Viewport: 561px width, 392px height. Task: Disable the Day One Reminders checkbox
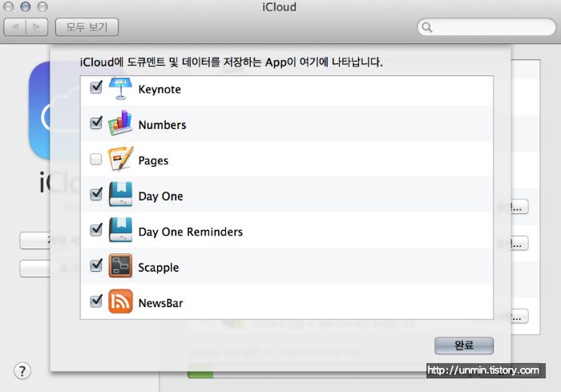coord(96,229)
